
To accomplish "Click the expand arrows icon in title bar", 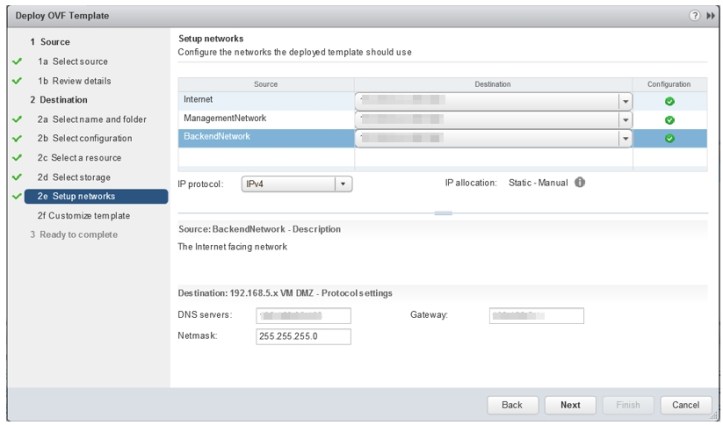I will (x=710, y=17).
